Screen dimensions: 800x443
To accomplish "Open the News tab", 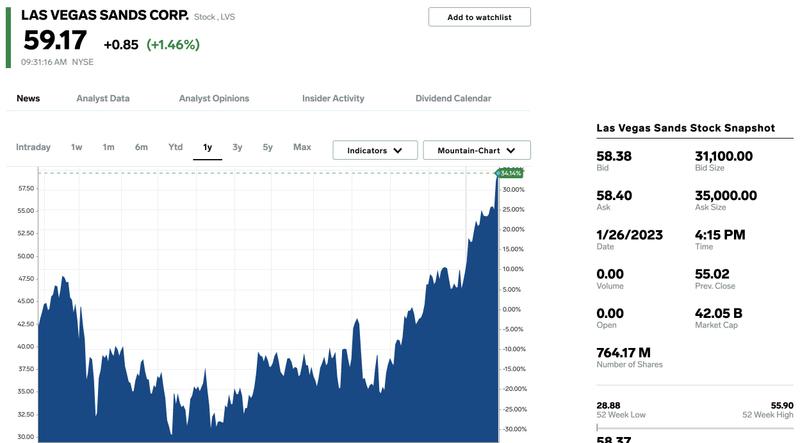I will [28, 98].
